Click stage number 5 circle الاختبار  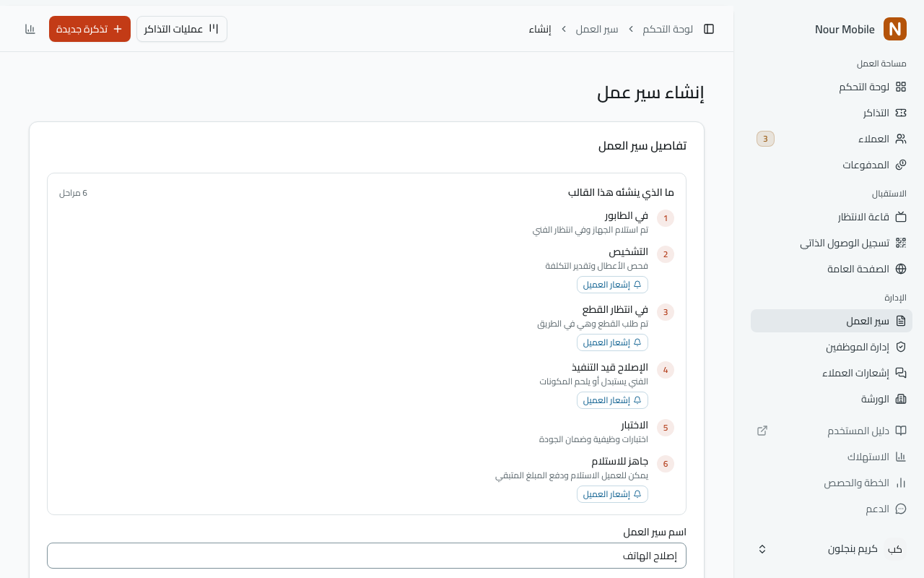pos(666,428)
